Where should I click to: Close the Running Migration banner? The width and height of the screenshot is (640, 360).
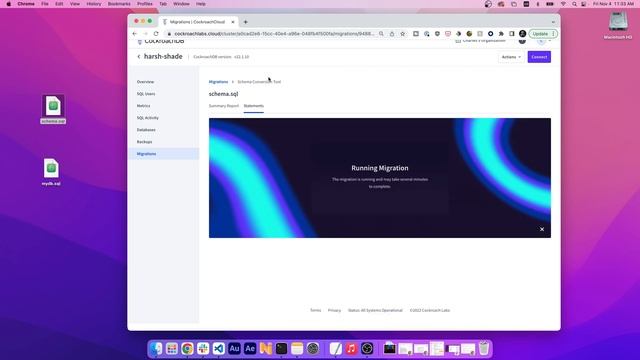click(542, 229)
